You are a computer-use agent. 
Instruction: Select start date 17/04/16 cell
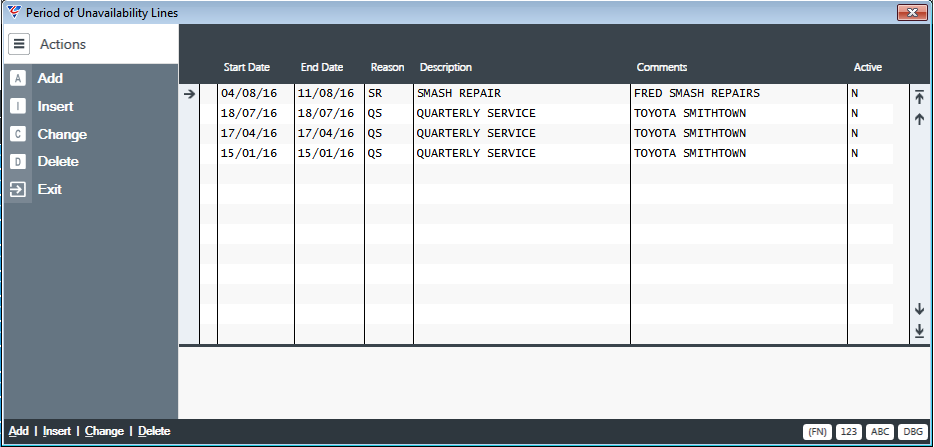pos(249,133)
